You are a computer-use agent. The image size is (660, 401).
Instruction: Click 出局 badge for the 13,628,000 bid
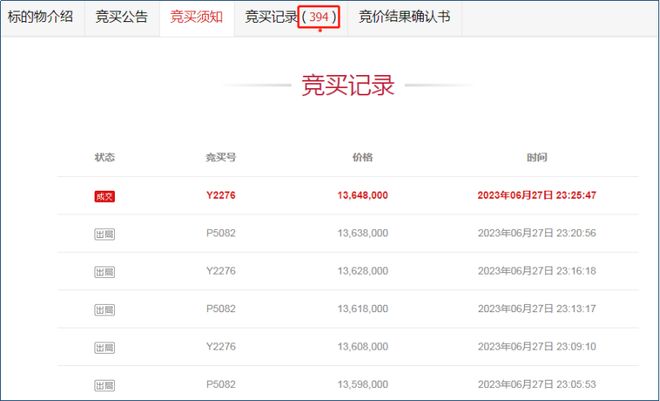tap(105, 271)
